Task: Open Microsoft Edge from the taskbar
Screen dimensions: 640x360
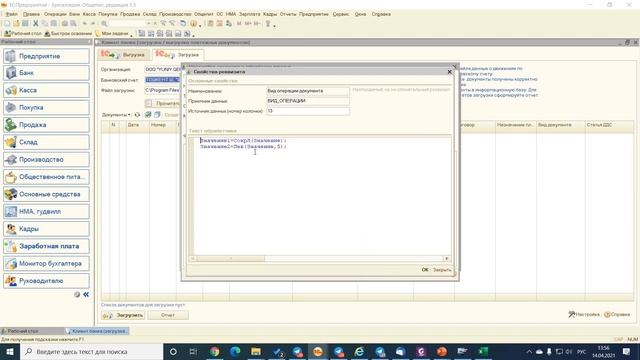Action: (x=235, y=351)
